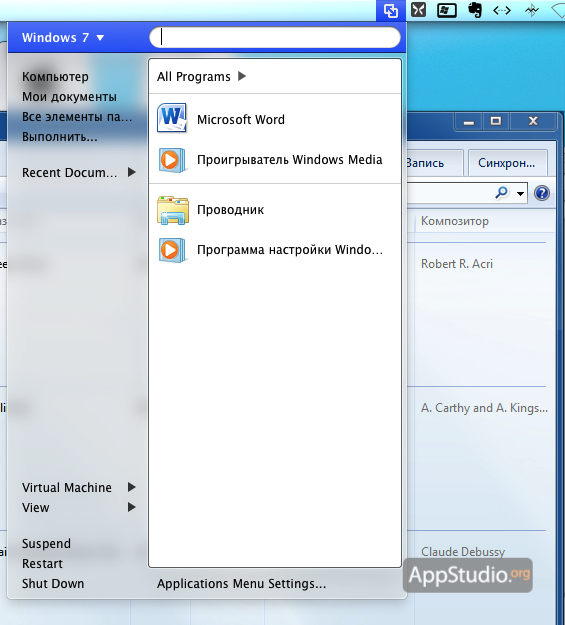Open Компьютер from the menu

(x=55, y=77)
